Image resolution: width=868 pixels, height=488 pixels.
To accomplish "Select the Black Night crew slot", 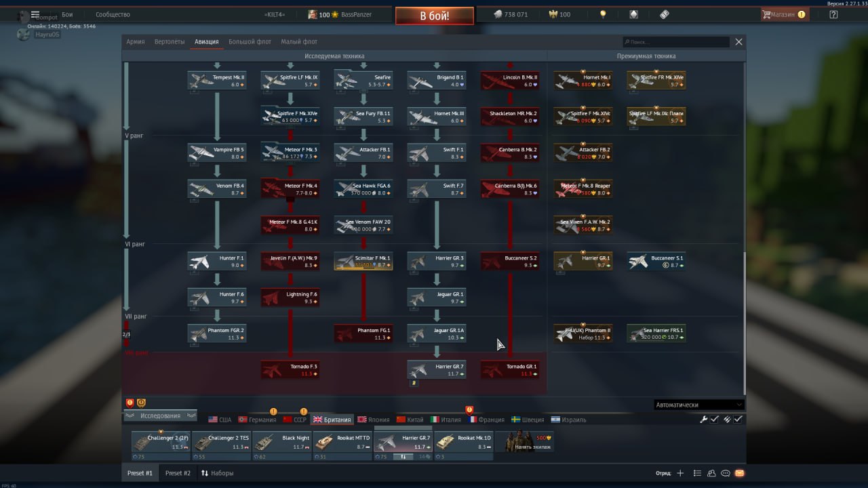I will tap(282, 446).
